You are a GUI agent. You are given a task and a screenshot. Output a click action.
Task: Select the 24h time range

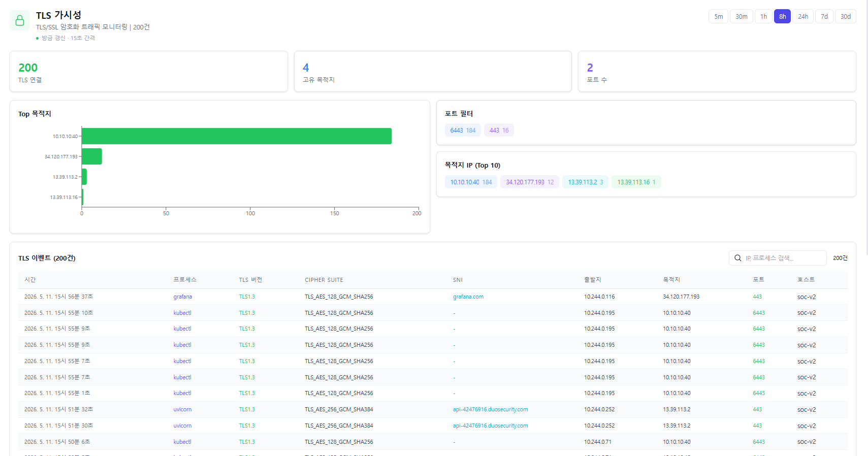tap(803, 16)
